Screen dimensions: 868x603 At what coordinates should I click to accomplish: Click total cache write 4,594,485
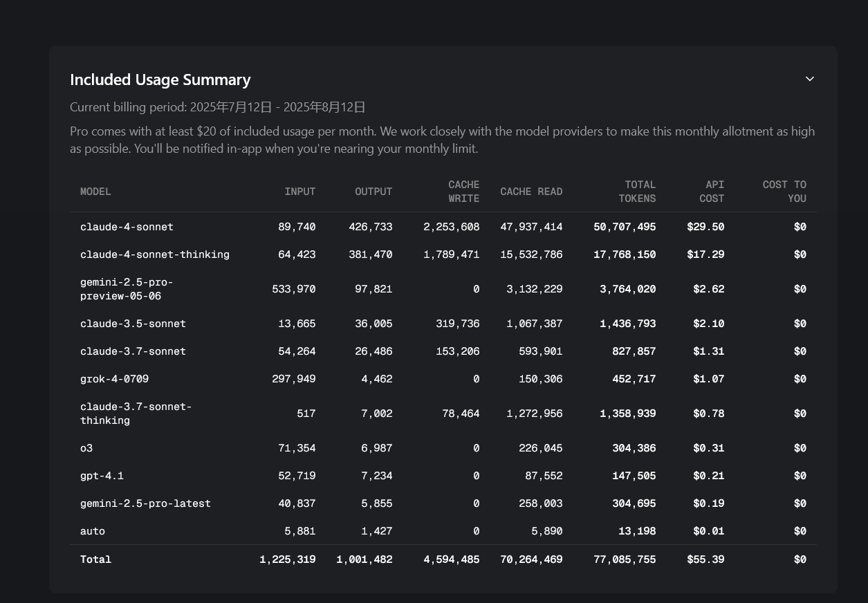[x=452, y=559]
